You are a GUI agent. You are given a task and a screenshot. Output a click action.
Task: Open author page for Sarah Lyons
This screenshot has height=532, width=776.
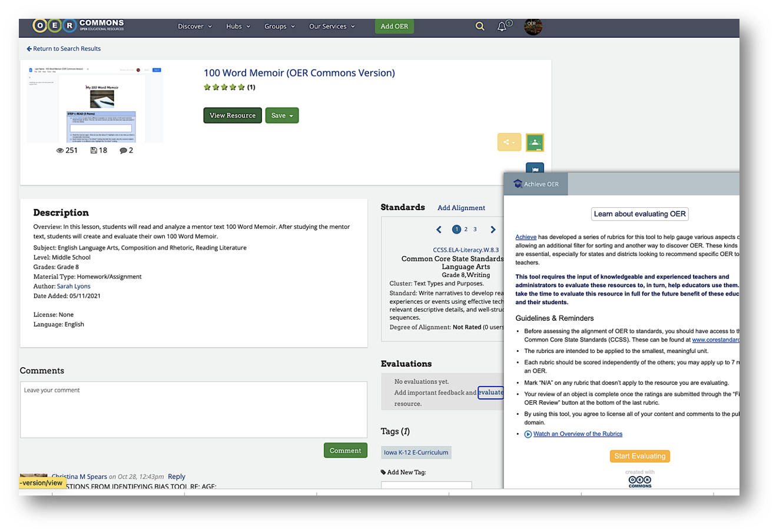tap(74, 286)
